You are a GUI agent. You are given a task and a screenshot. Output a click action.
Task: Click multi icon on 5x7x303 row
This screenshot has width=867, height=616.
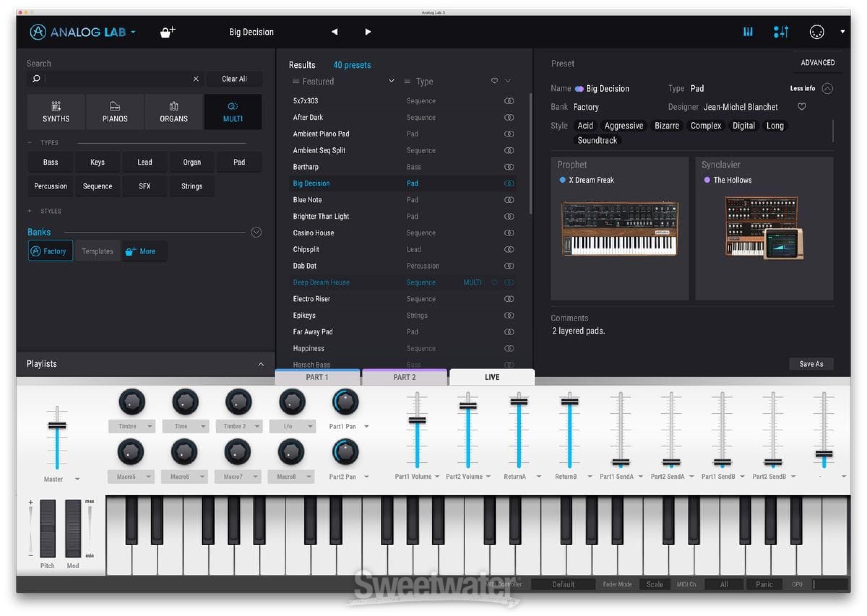click(x=509, y=101)
